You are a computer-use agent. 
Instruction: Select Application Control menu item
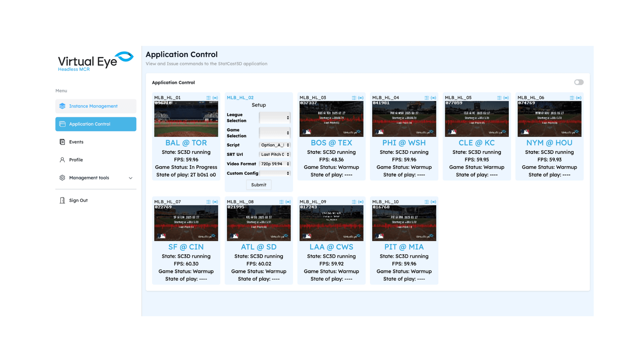point(96,124)
